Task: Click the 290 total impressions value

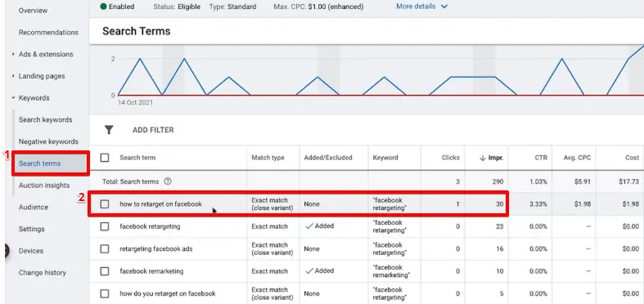Action: click(498, 181)
